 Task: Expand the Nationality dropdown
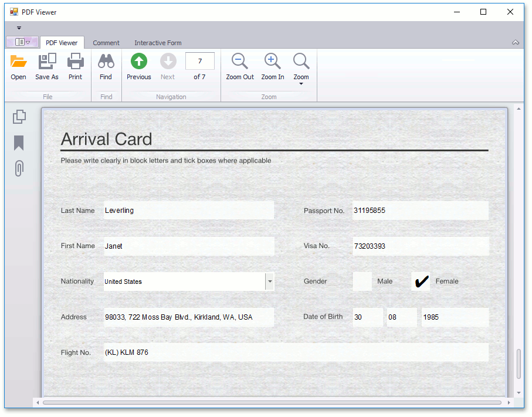[270, 282]
